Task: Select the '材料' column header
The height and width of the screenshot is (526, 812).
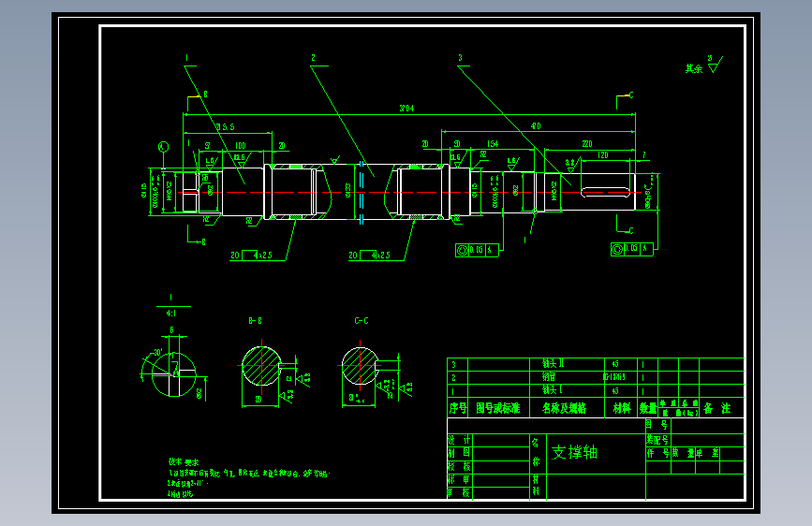Action: pos(622,408)
